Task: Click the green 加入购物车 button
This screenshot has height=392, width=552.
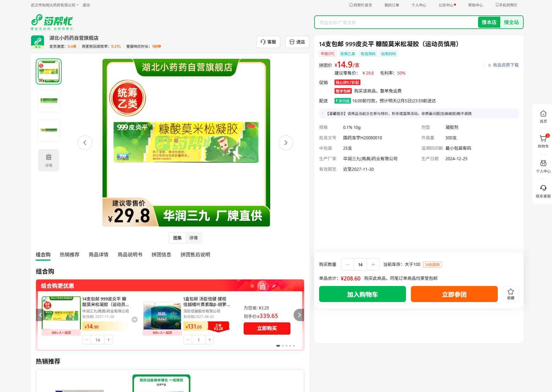Action: pos(362,294)
